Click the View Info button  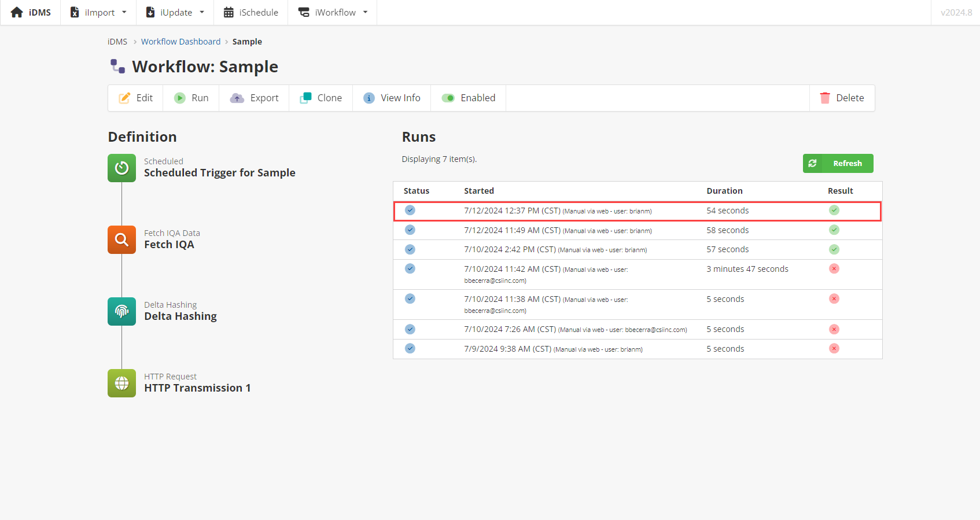392,98
